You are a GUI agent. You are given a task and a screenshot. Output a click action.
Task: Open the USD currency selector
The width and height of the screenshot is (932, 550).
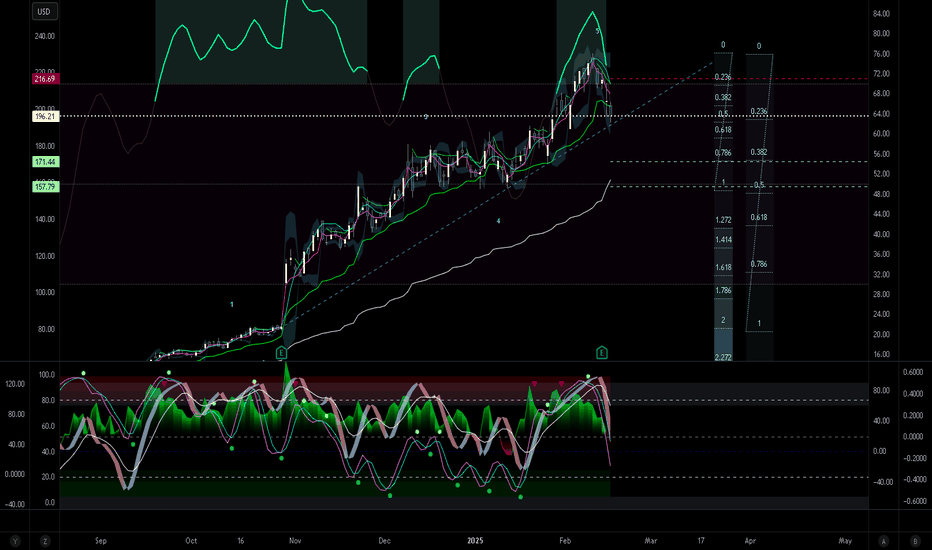(44, 11)
